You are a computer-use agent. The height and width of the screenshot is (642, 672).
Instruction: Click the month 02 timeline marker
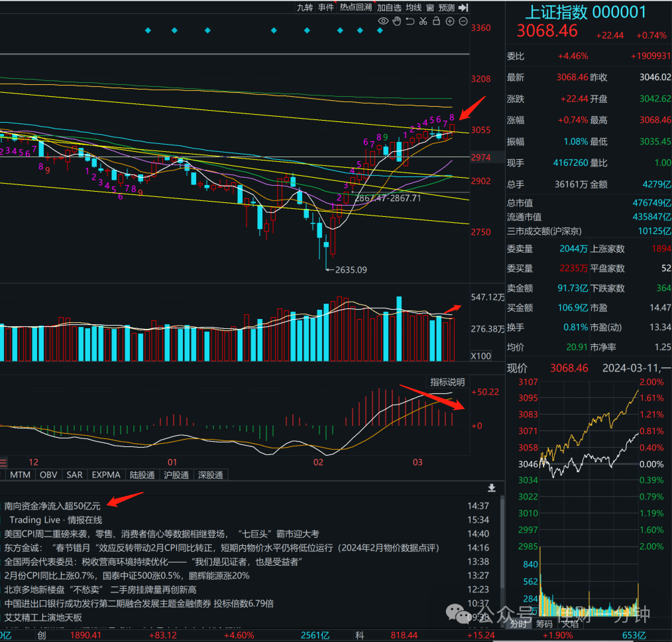pos(318,462)
